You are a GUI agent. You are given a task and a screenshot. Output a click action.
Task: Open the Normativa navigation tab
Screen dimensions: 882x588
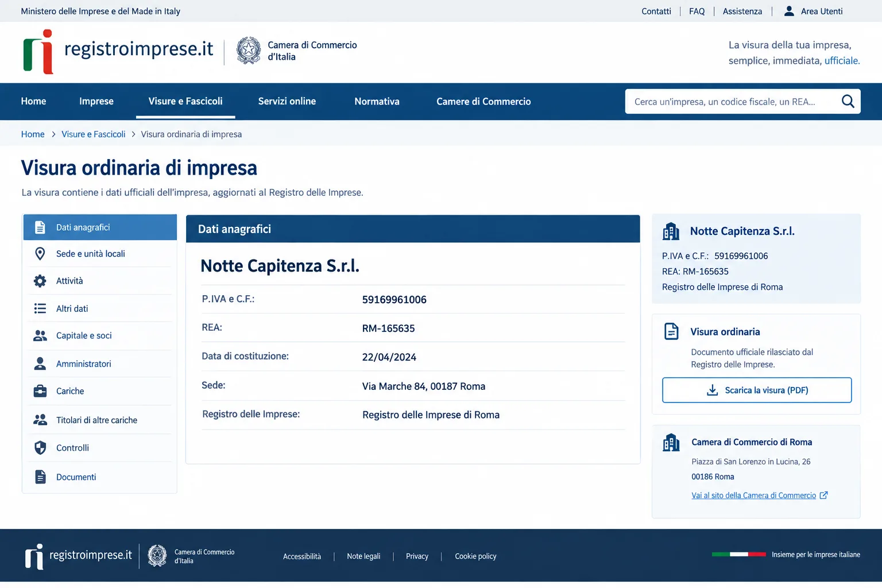coord(377,102)
